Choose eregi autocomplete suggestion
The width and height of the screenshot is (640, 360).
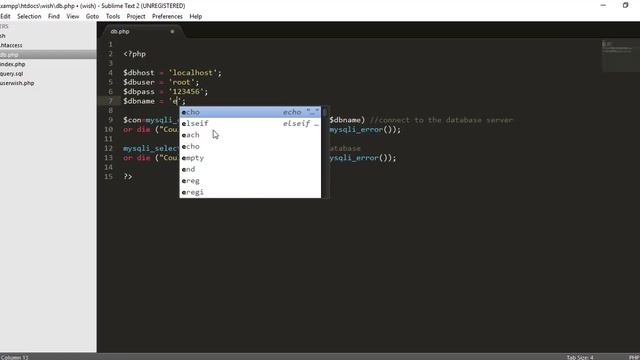(250, 192)
